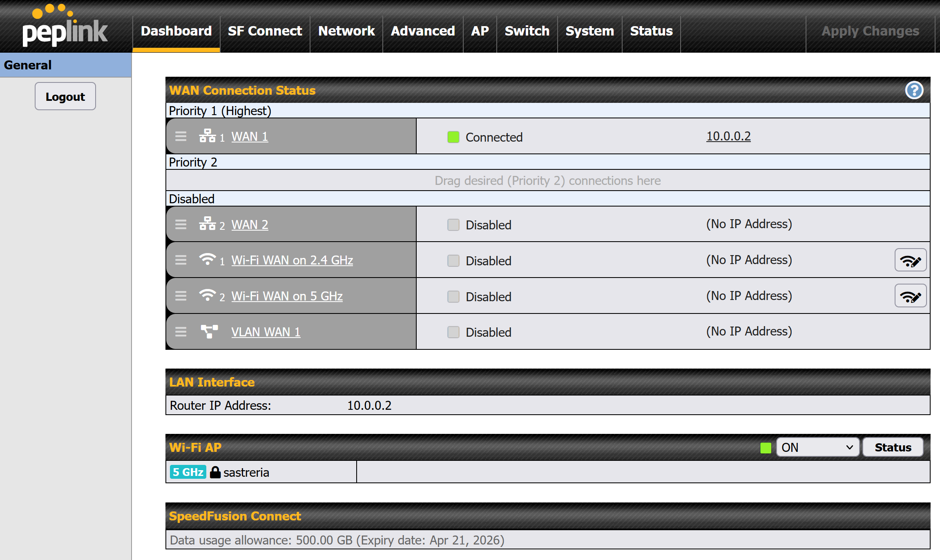This screenshot has width=940, height=560.
Task: Grab the drag handle for Wi-Fi WAN on 5 GHz
Action: click(x=181, y=296)
